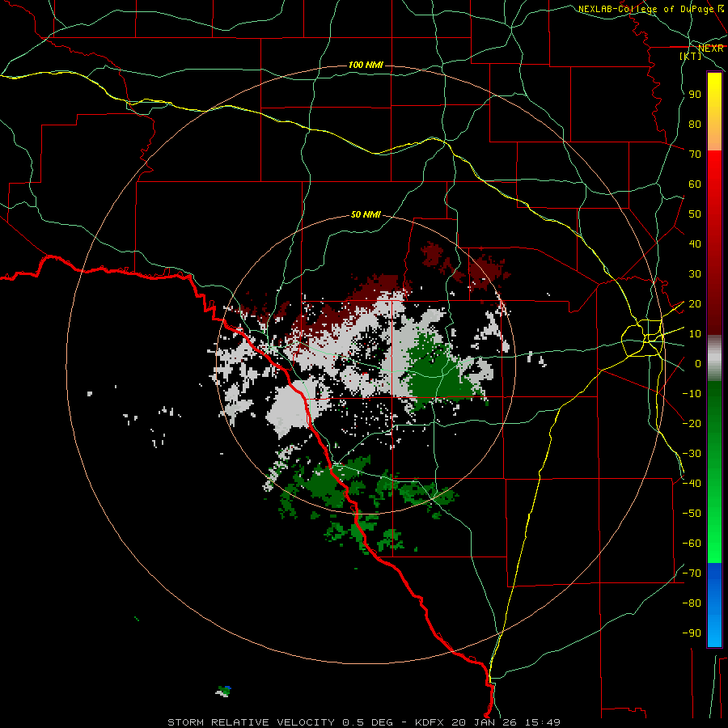Click the -70 label on velocity scale
The height and width of the screenshot is (728, 728).
pyautogui.click(x=692, y=573)
